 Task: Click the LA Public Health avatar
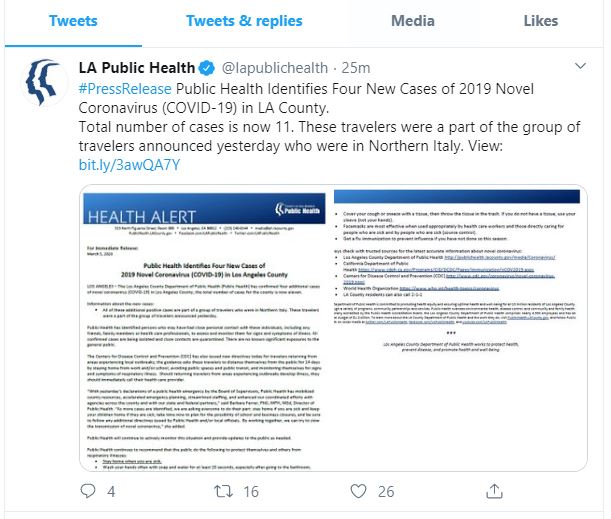pos(44,82)
